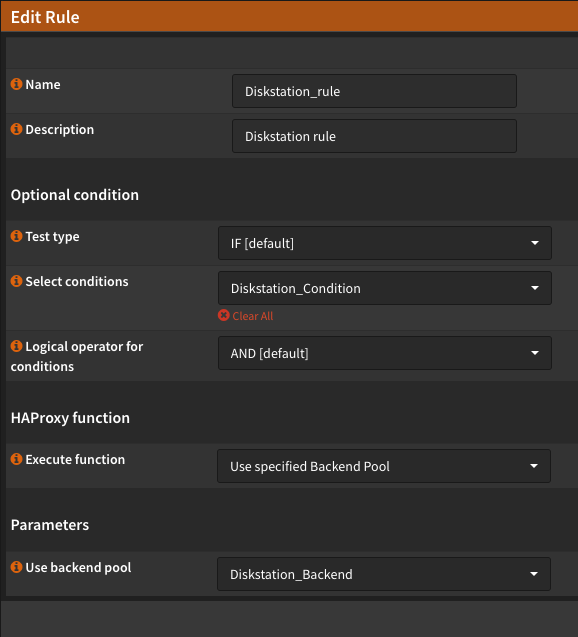The image size is (578, 637).
Task: Click the Logical operator for conditions label
Action: 77,356
